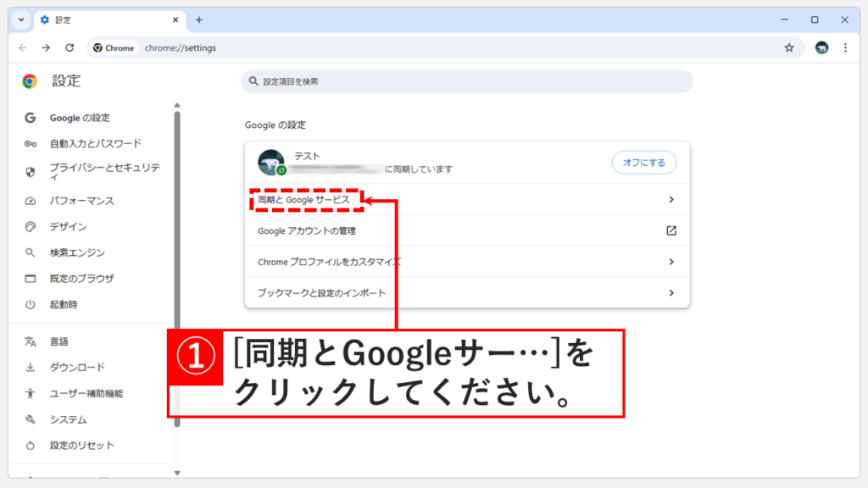Click the back navigation arrow
868x488 pixels.
tap(23, 48)
